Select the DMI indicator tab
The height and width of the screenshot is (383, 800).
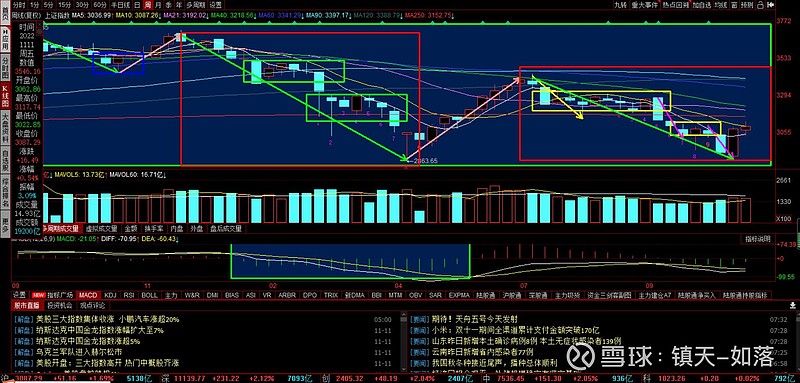pyautogui.click(x=212, y=295)
